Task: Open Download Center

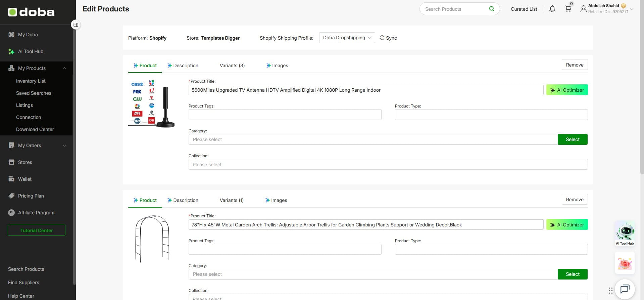Action: click(x=35, y=129)
